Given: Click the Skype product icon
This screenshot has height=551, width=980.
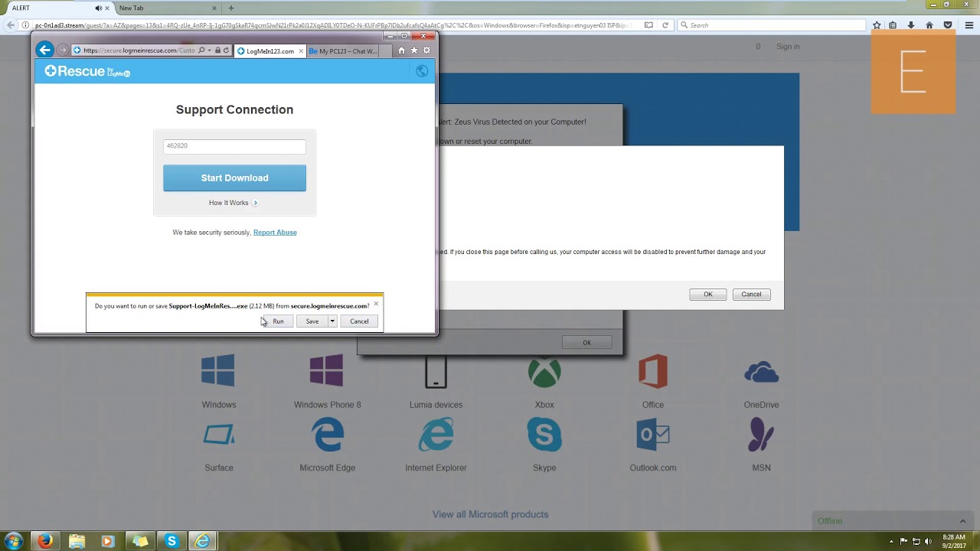Looking at the screenshot, I should pyautogui.click(x=544, y=435).
